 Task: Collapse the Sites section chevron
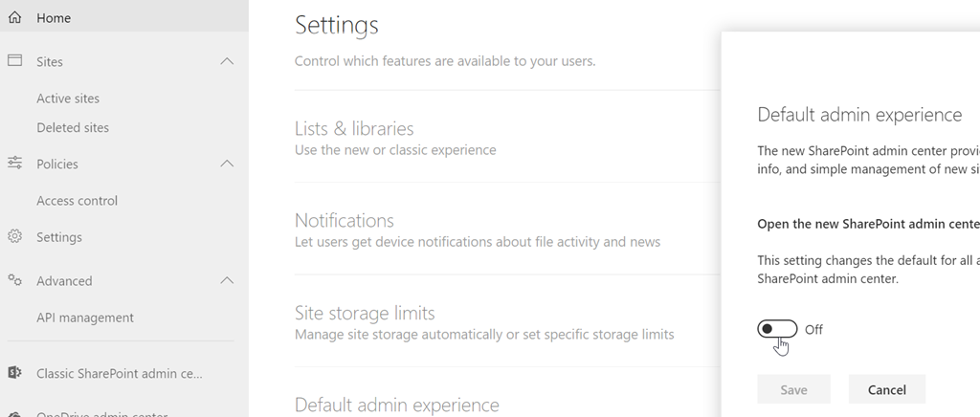coord(227,61)
